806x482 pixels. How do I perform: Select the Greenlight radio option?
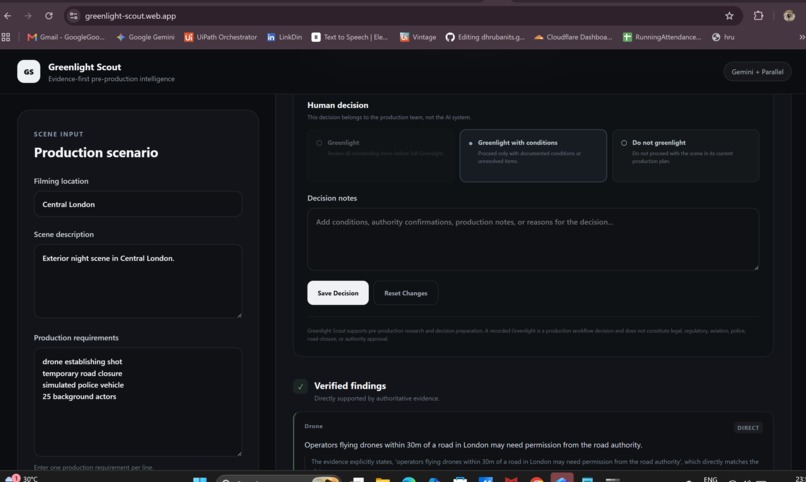(x=381, y=156)
